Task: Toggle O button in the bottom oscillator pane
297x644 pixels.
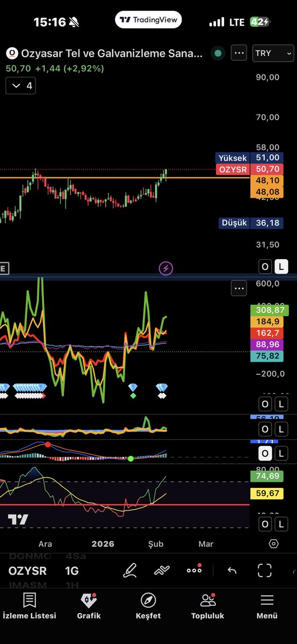Action: coord(265,524)
